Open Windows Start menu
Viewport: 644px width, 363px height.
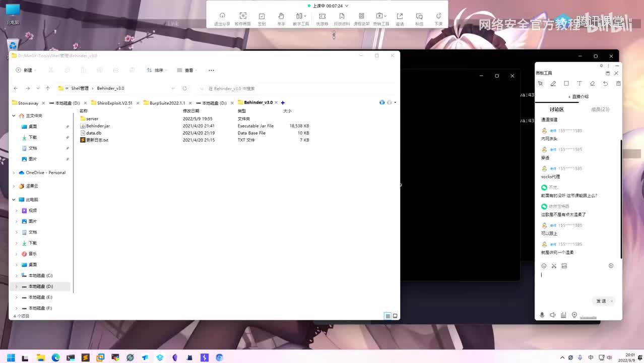[x=10, y=357]
